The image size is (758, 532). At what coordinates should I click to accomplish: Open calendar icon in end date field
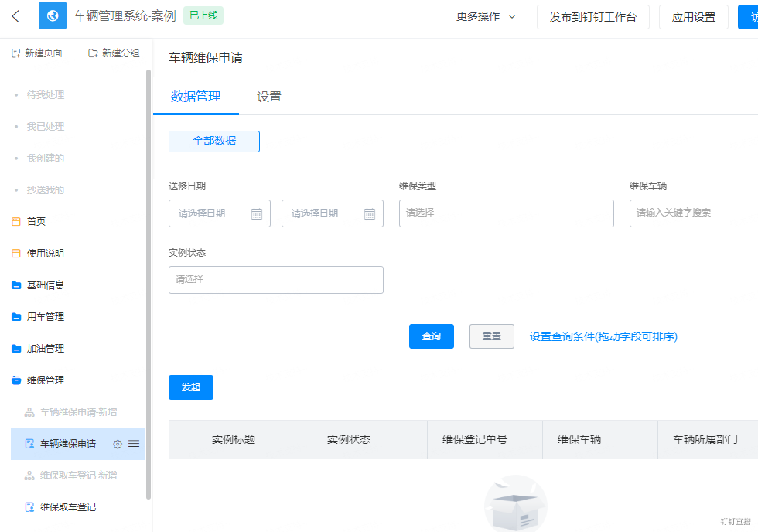tap(370, 213)
